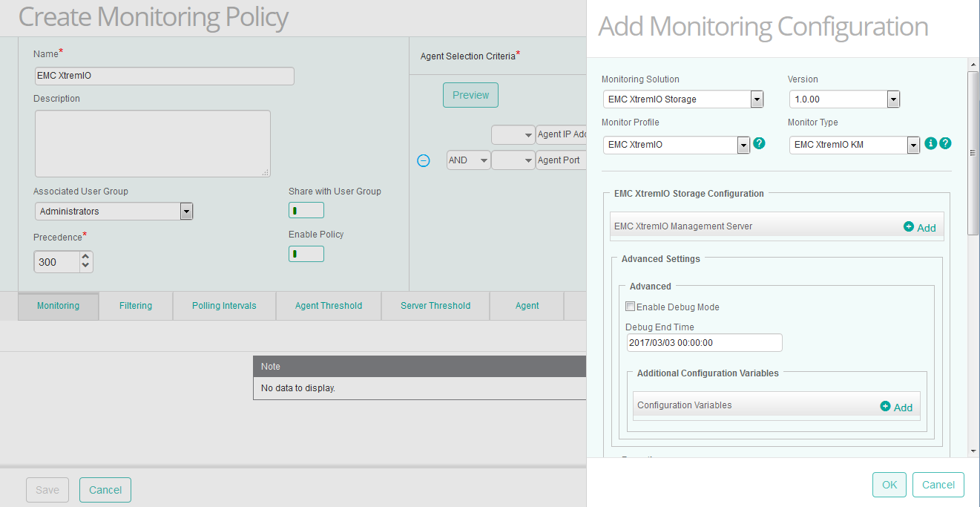This screenshot has height=507, width=980.
Task: Click the Preview button
Action: coord(470,94)
